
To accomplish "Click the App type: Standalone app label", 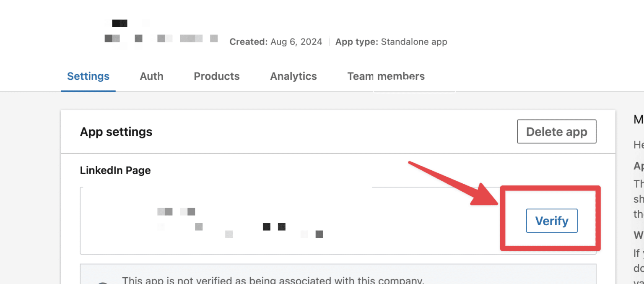I will 391,42.
